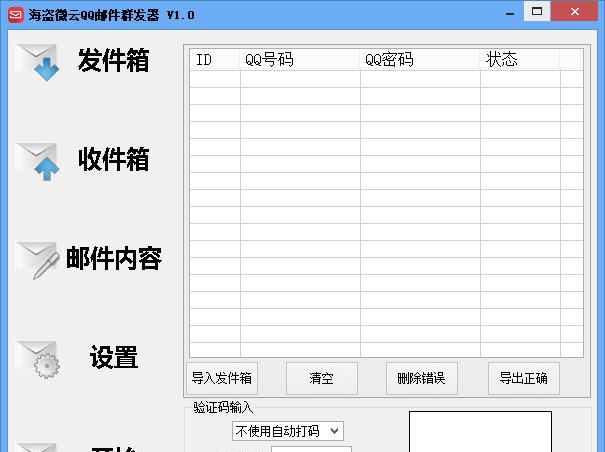605x452 pixels.
Task: Go to the 设置 section
Action: pos(114,357)
